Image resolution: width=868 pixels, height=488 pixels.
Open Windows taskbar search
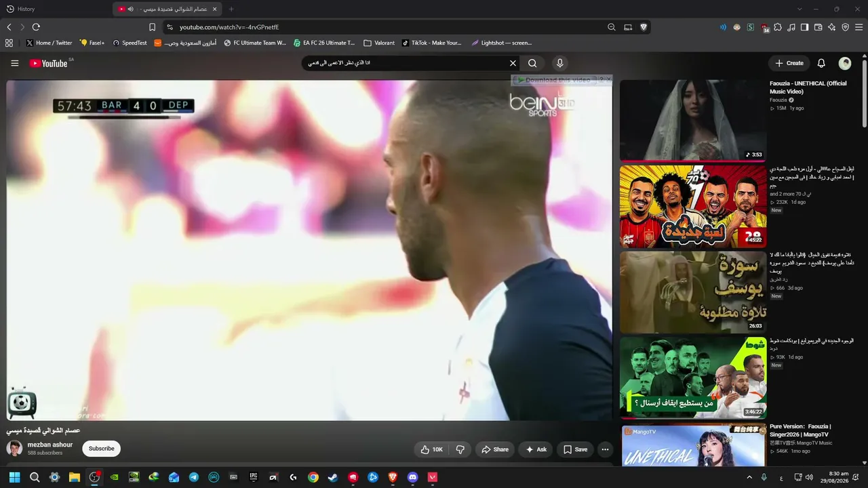pos(35,477)
